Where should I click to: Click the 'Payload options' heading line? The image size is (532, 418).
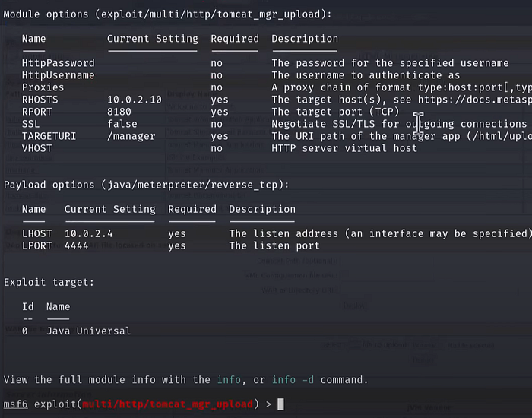tap(146, 185)
